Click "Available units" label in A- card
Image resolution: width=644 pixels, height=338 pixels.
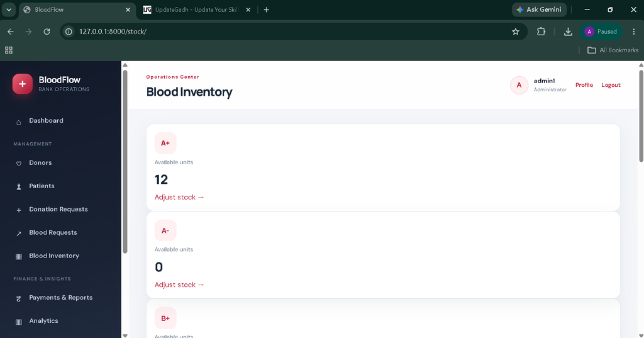[174, 250]
